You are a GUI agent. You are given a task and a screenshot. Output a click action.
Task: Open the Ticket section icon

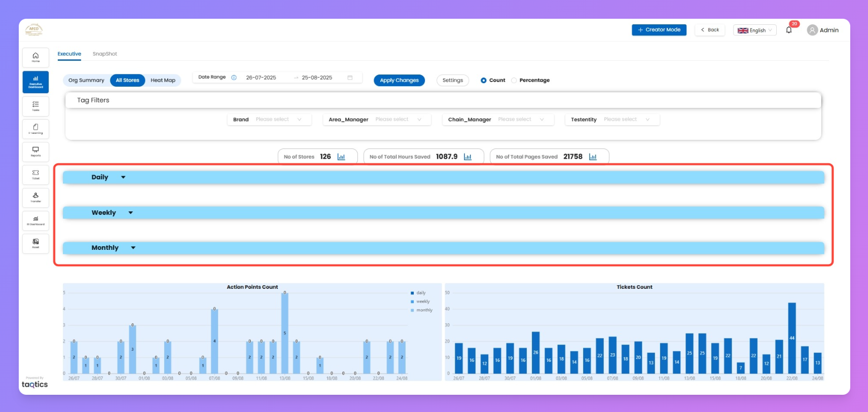click(35, 174)
